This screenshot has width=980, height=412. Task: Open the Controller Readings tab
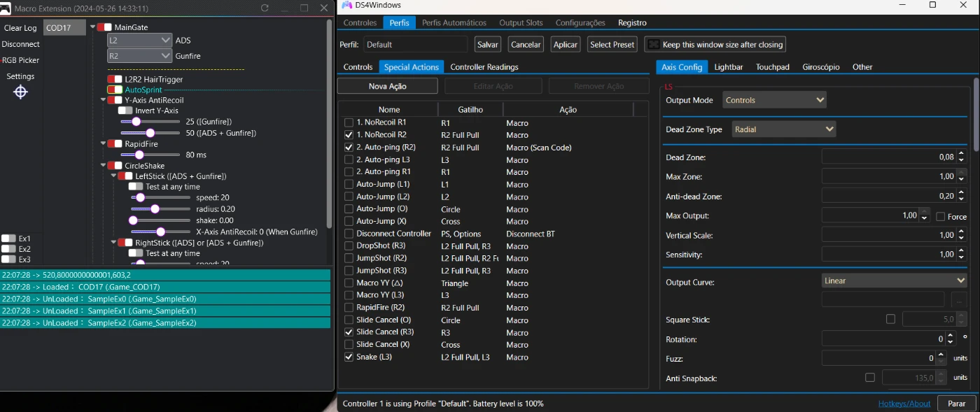click(x=484, y=67)
